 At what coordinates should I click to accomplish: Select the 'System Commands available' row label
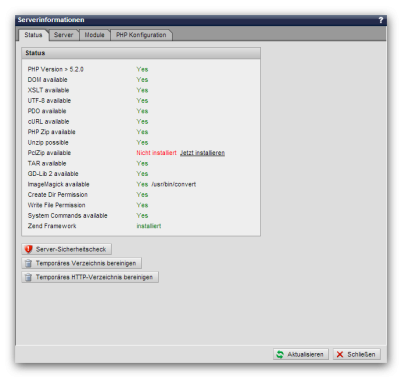(x=68, y=216)
